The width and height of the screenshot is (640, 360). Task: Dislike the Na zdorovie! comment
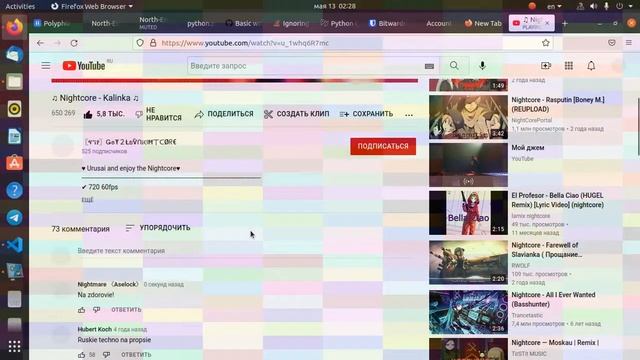pos(96,310)
